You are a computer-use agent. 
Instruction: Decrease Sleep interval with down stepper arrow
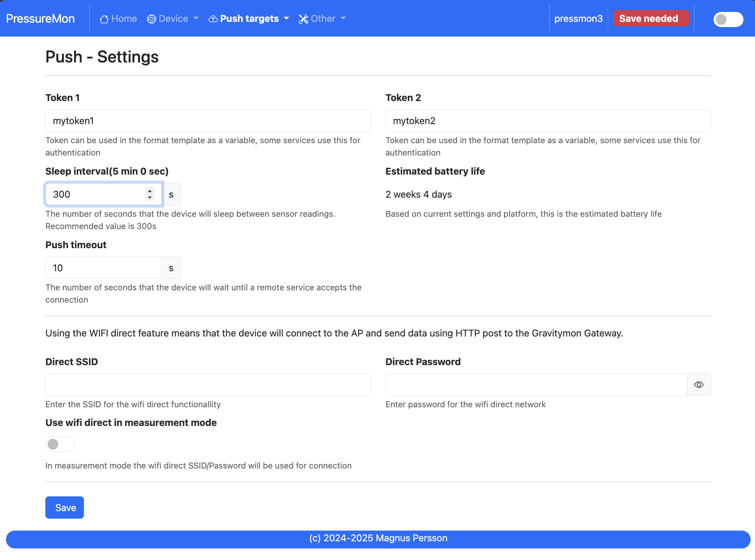(150, 198)
